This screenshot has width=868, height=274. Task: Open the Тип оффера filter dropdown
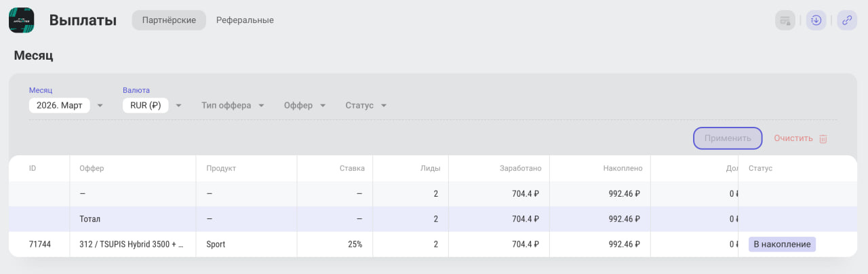point(233,106)
